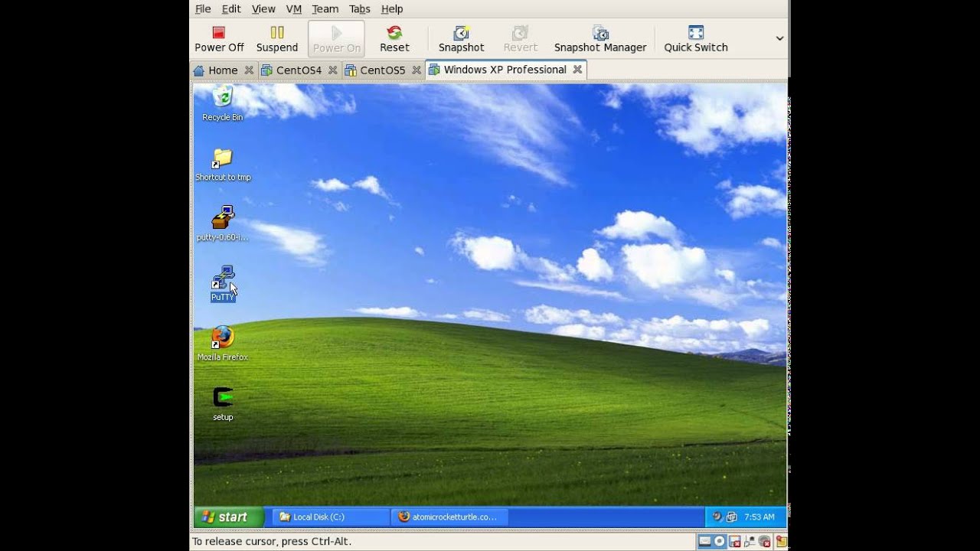
Task: Click the sound device status icon
Action: click(764, 542)
